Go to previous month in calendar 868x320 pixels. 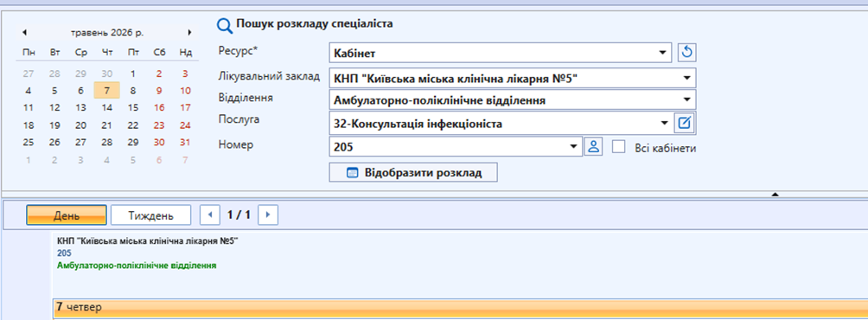pyautogui.click(x=25, y=33)
